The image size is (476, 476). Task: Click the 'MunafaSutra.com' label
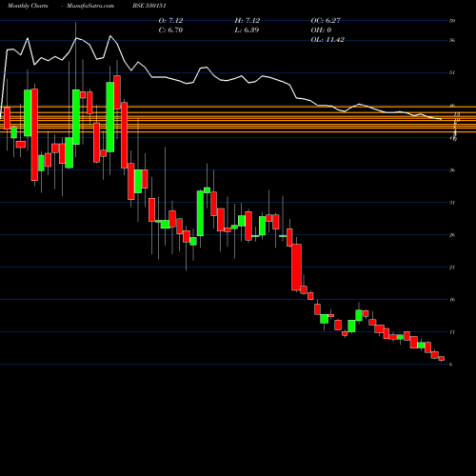click(x=90, y=6)
